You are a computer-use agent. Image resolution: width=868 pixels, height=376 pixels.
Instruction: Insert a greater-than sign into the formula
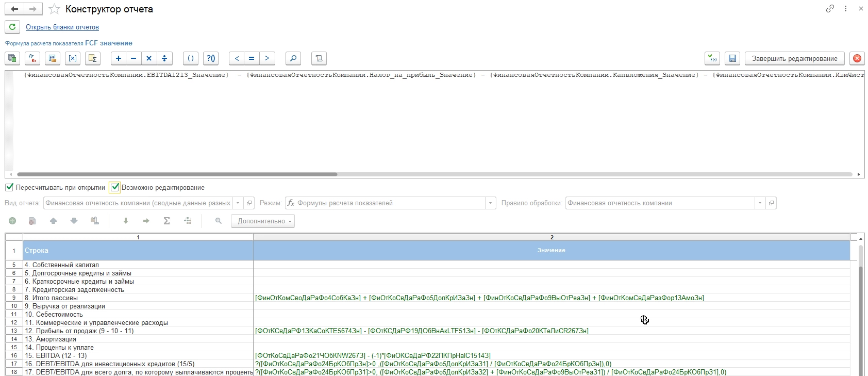tap(267, 58)
